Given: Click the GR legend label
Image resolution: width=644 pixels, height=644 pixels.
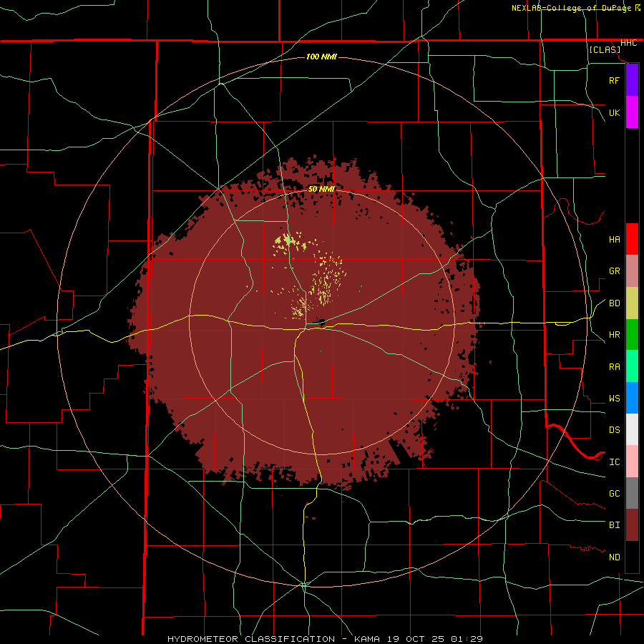Looking at the screenshot, I should (x=614, y=271).
